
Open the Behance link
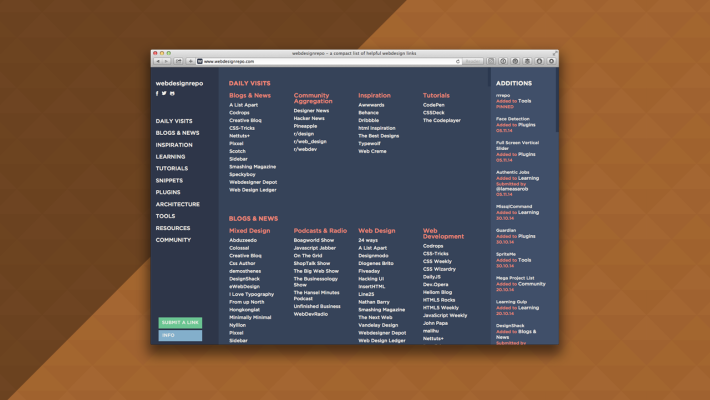(x=369, y=113)
